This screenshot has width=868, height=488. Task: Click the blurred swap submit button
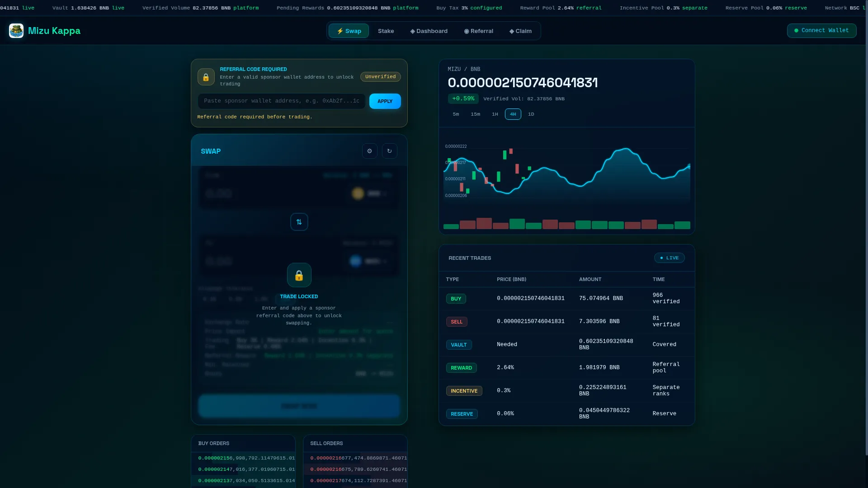(299, 406)
